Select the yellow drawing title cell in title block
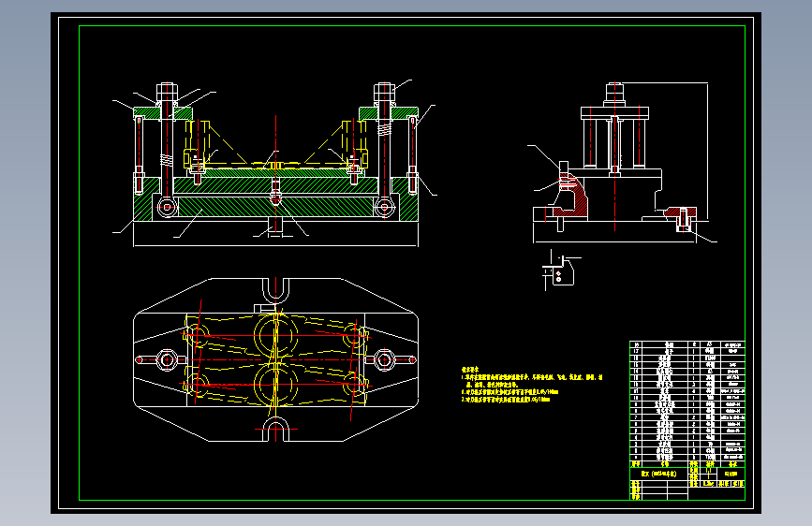This screenshot has height=526, width=812. [658, 474]
